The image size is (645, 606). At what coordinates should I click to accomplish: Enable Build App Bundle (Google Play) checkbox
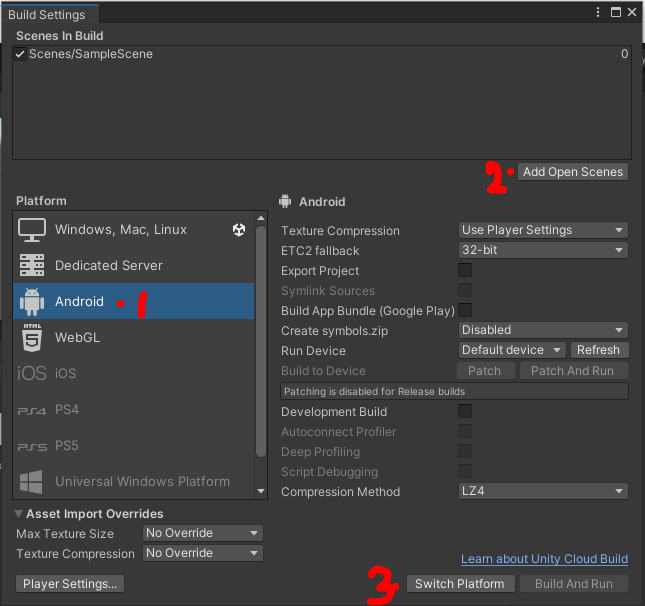465,310
